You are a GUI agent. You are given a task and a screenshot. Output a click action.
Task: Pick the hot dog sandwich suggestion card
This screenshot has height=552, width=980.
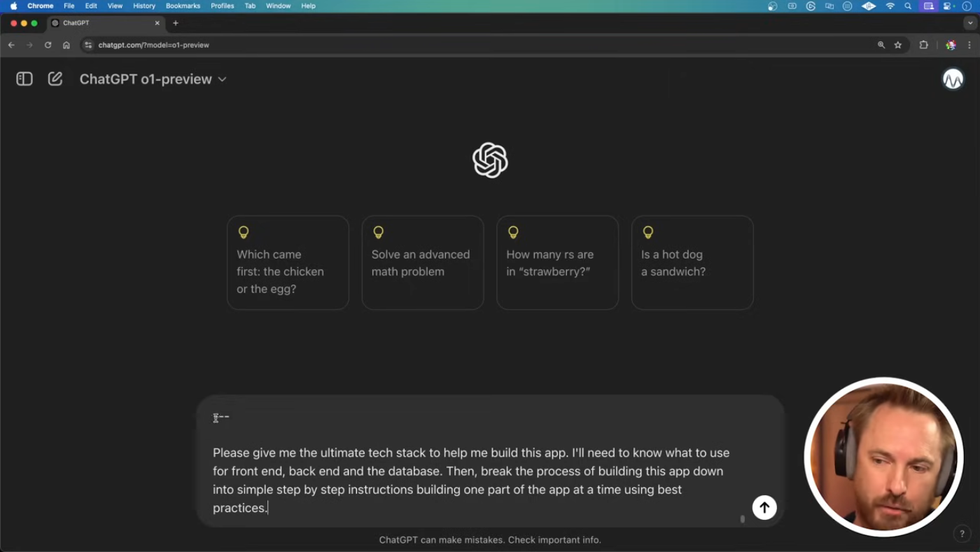692,263
